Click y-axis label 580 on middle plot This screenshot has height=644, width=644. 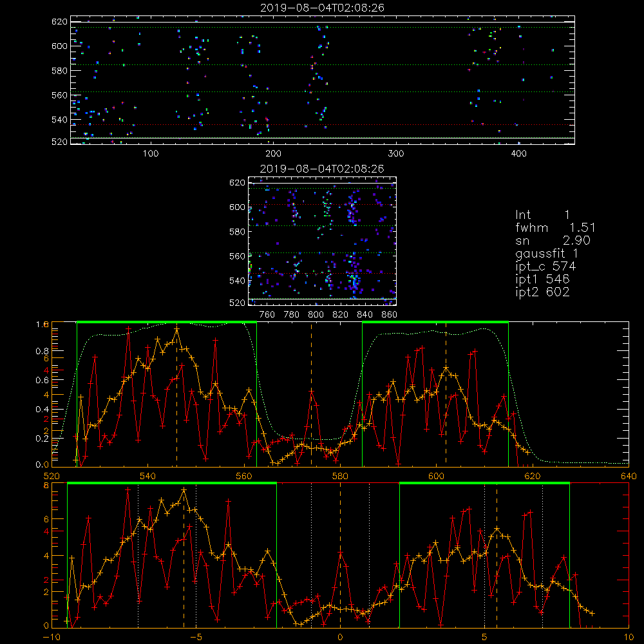tap(237, 232)
